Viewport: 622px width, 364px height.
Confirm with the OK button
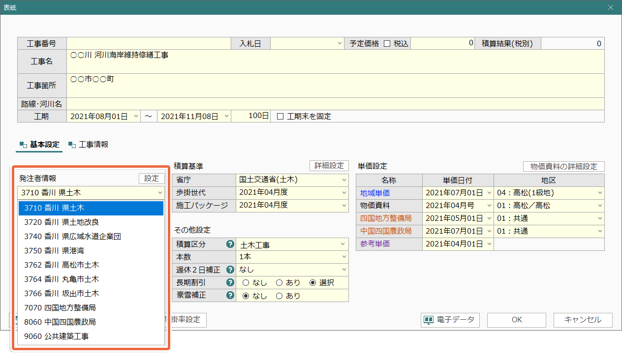click(517, 320)
